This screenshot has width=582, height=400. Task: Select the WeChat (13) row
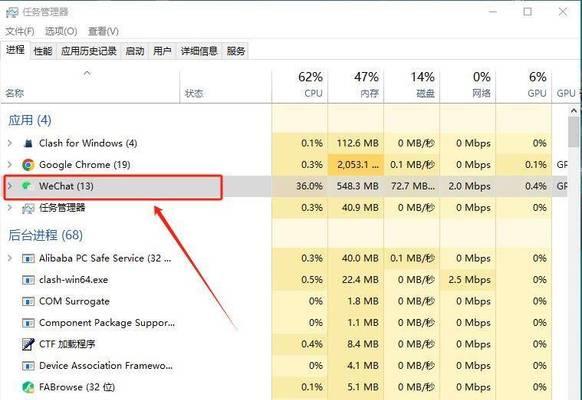(x=284, y=186)
